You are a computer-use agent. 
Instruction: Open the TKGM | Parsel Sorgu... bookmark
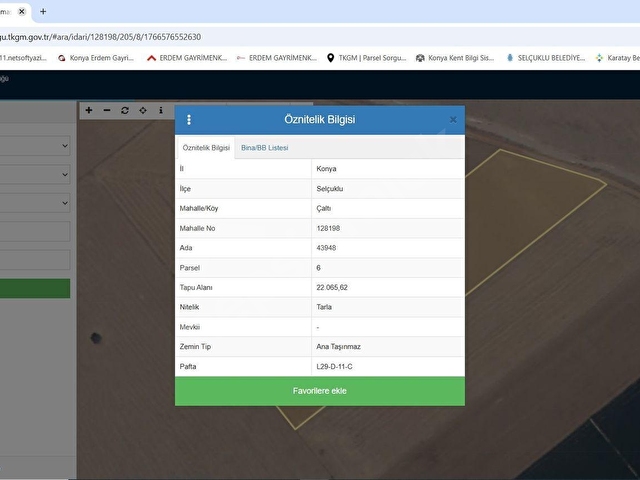click(x=367, y=58)
